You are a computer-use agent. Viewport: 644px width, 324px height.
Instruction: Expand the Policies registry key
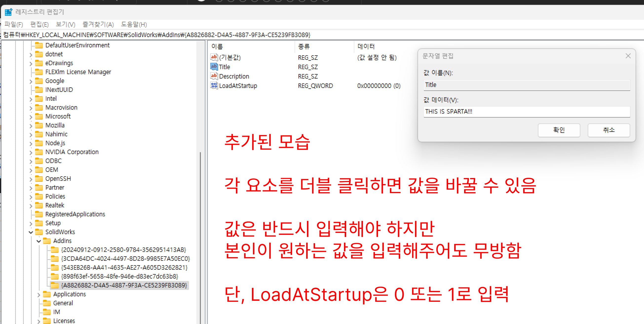pyautogui.click(x=31, y=197)
